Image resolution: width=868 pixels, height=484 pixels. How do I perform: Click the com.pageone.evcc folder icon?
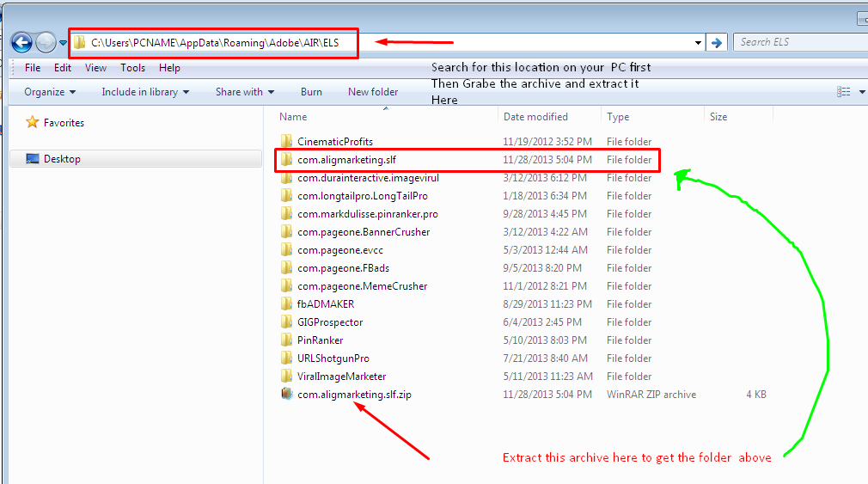[286, 250]
